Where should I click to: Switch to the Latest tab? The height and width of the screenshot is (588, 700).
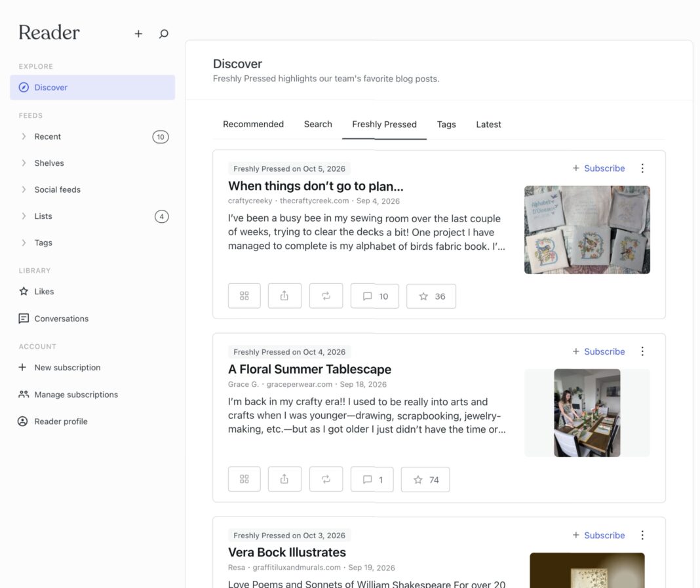tap(488, 124)
